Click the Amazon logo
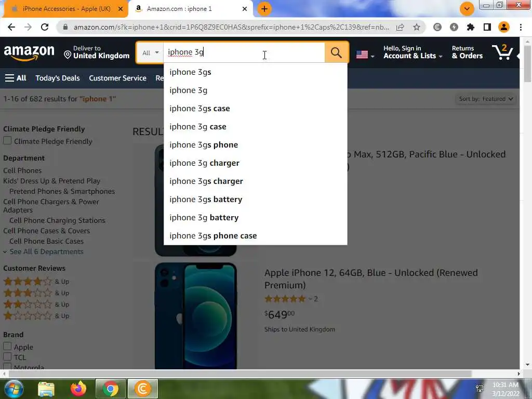The image size is (532, 399). [29, 53]
